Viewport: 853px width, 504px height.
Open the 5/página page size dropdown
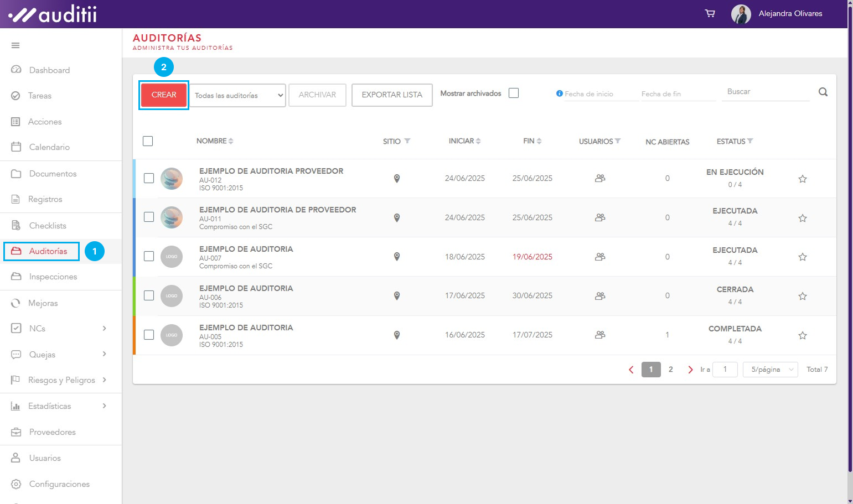[771, 370]
